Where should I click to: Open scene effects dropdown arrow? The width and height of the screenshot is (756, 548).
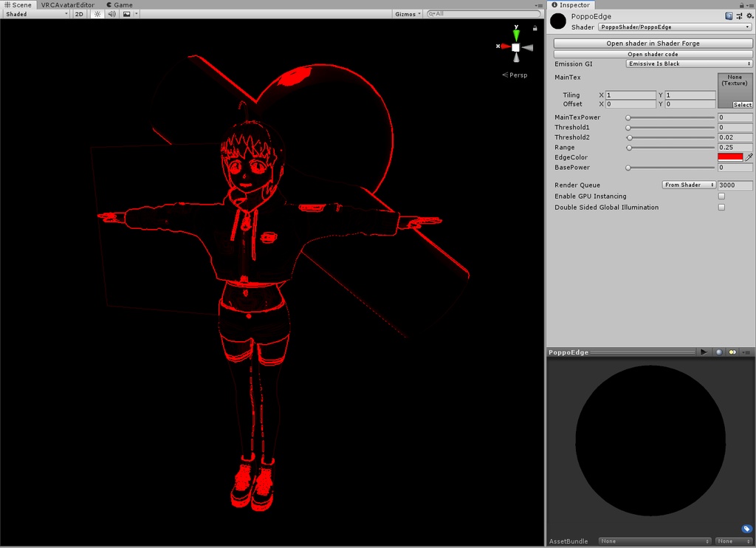click(137, 14)
